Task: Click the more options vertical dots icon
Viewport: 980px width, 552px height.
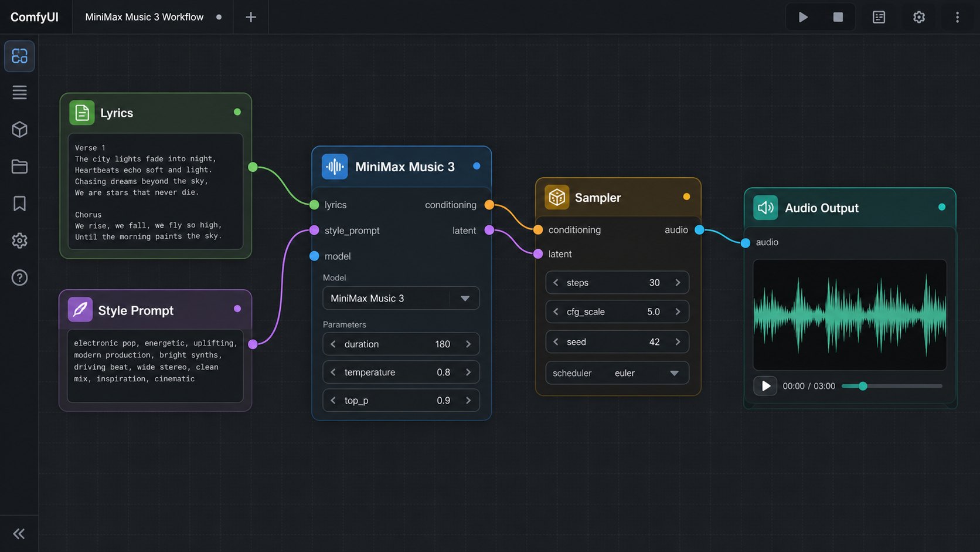Action: (957, 17)
